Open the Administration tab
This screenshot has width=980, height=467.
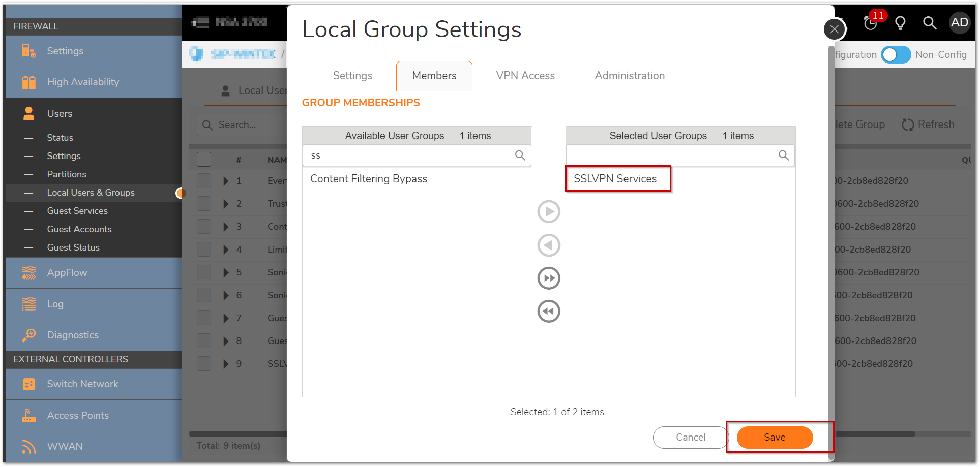630,76
